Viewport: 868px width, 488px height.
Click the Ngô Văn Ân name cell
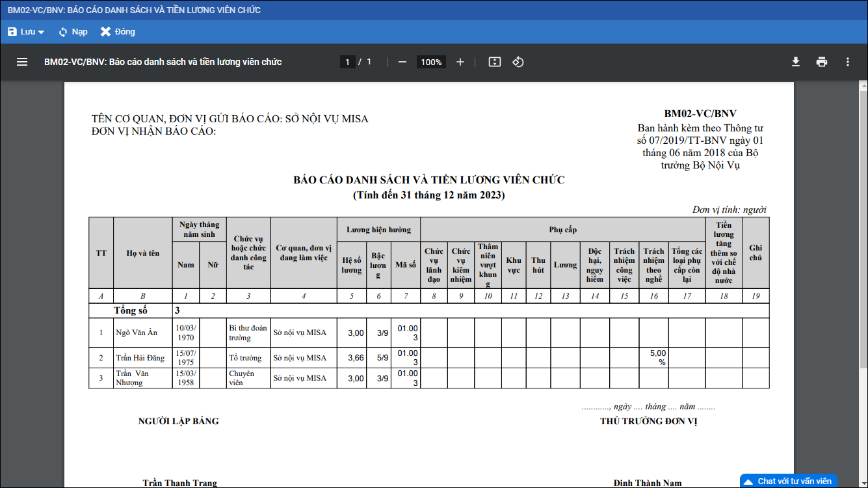pyautogui.click(x=137, y=332)
